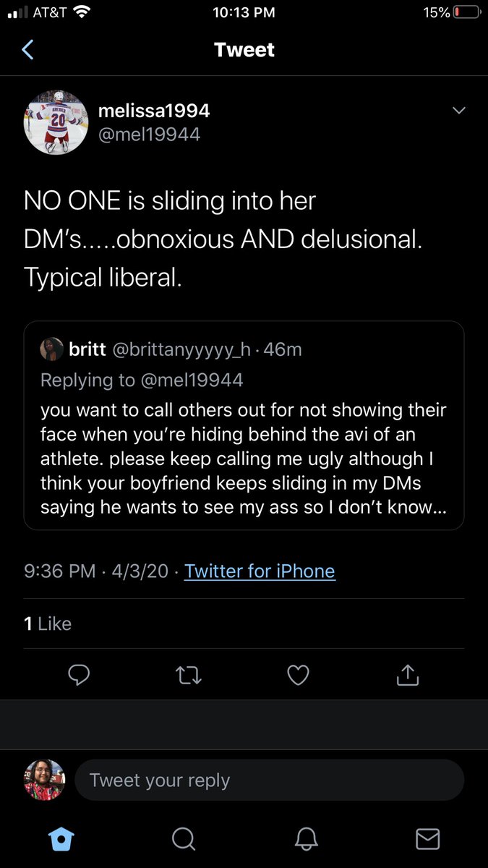Open the quoted tweet from britt
The width and height of the screenshot is (488, 868).
coord(244,446)
